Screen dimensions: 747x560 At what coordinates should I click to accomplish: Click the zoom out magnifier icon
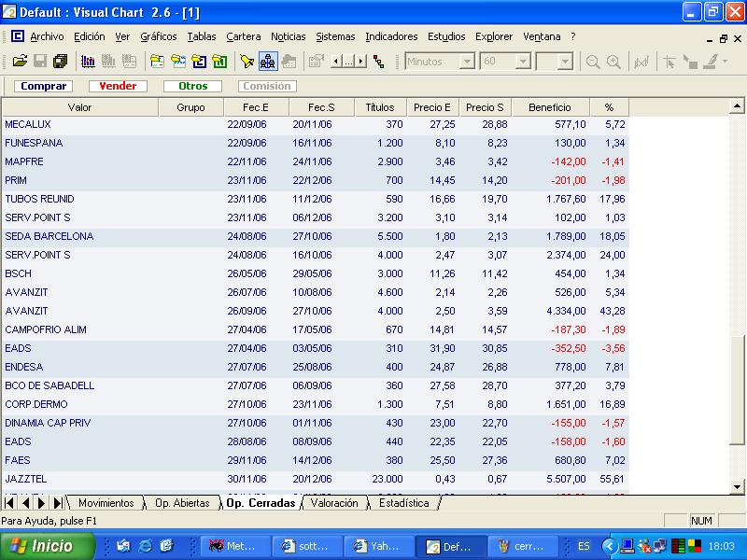coord(593,62)
